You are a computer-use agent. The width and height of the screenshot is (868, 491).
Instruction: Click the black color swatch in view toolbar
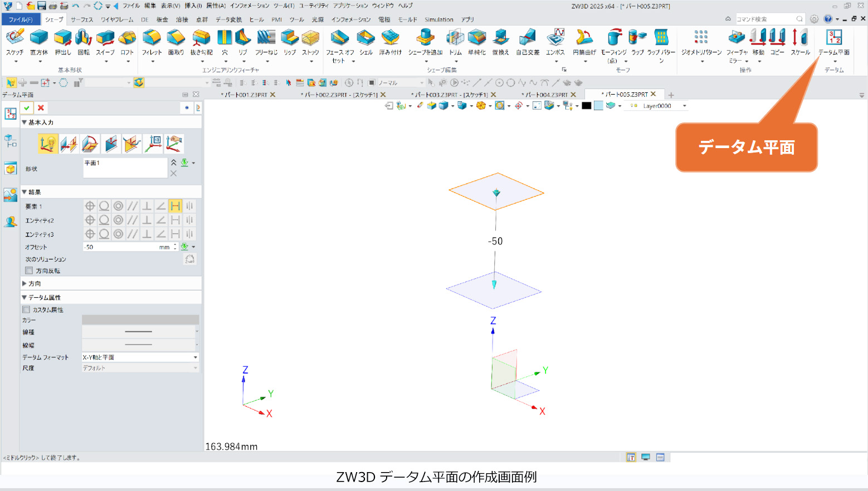(587, 106)
